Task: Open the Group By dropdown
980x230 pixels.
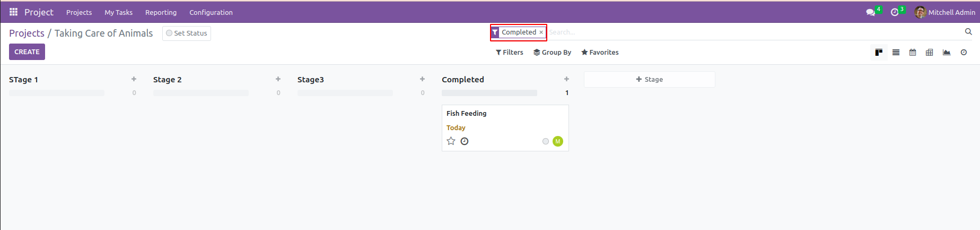Action: click(552, 52)
